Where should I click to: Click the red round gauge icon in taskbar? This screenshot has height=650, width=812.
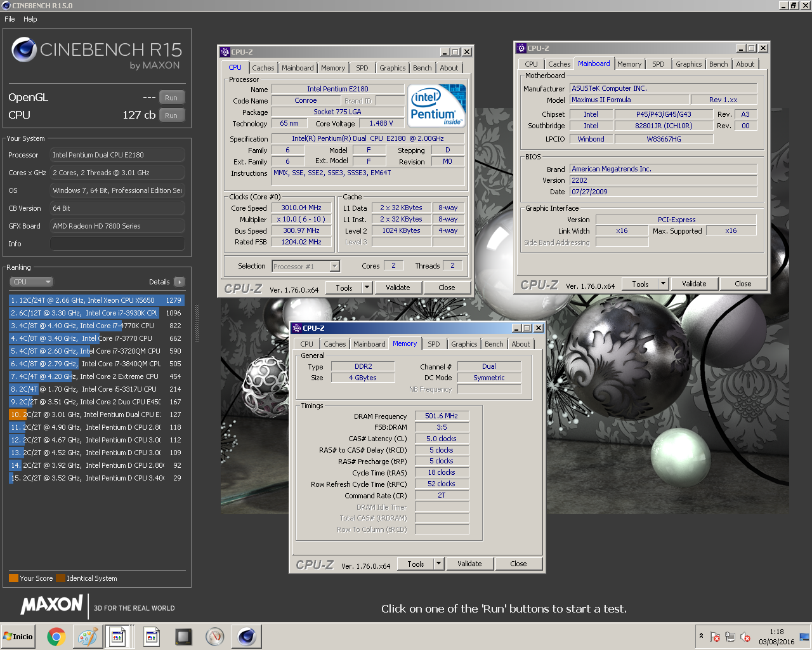(215, 636)
